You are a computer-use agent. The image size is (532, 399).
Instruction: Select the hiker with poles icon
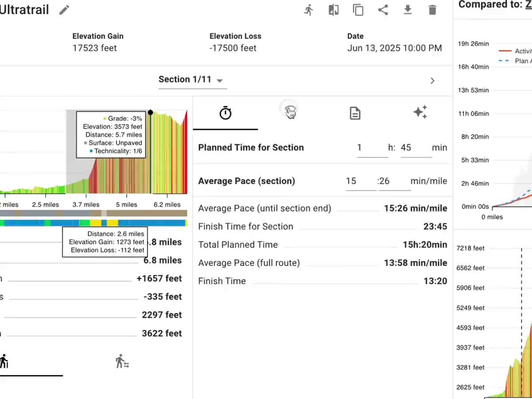point(122,361)
